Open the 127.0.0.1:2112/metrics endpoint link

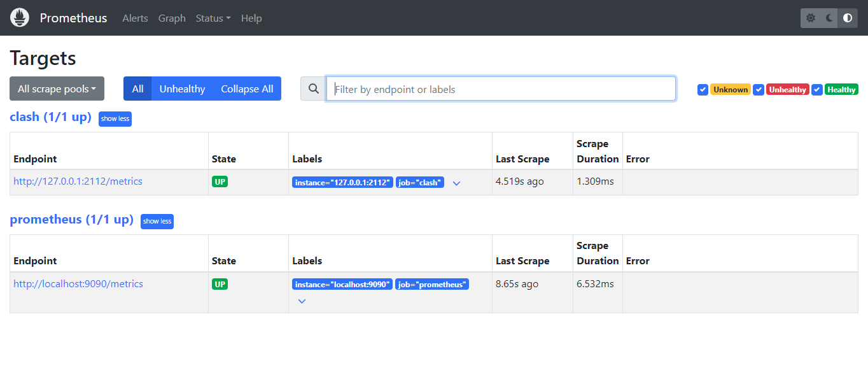pos(78,181)
